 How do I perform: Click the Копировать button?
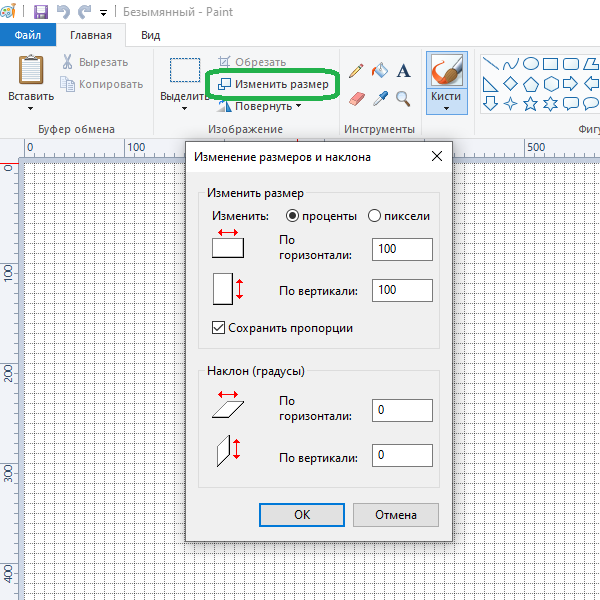coord(102,84)
